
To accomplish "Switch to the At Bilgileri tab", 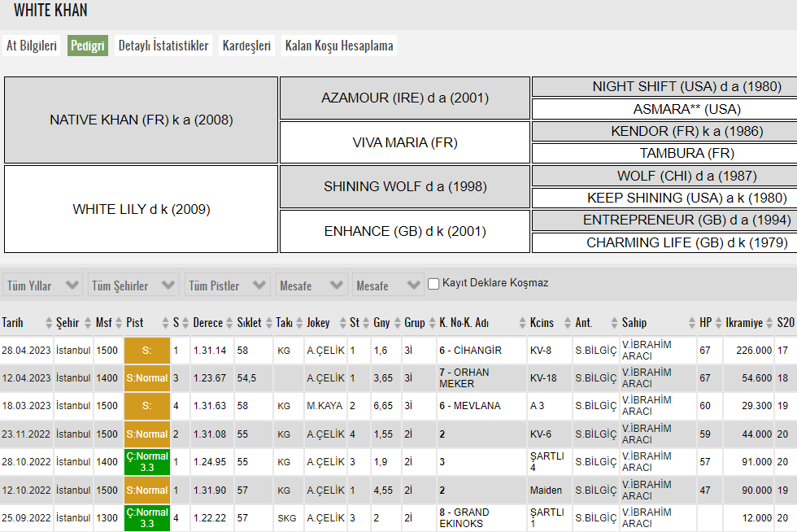I will pyautogui.click(x=32, y=46).
